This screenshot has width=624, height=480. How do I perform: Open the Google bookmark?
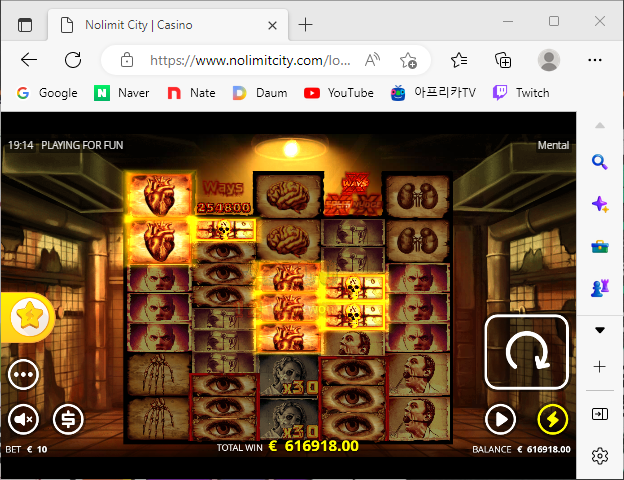pos(47,93)
